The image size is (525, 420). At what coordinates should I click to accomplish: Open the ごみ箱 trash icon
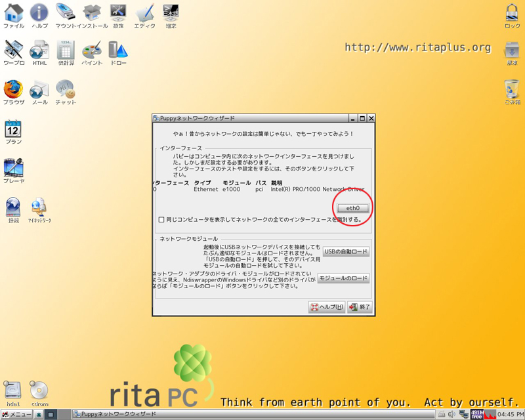point(512,89)
